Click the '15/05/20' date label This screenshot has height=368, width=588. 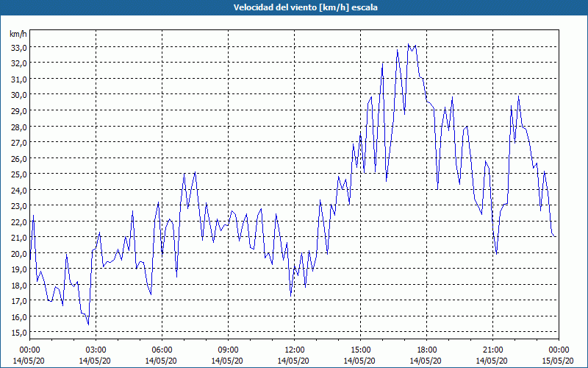(x=559, y=361)
